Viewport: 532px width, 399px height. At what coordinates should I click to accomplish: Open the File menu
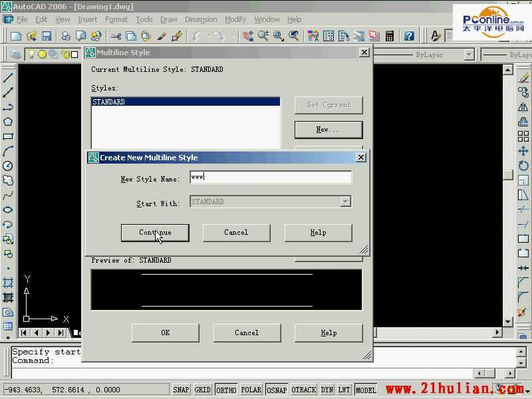click(x=22, y=19)
